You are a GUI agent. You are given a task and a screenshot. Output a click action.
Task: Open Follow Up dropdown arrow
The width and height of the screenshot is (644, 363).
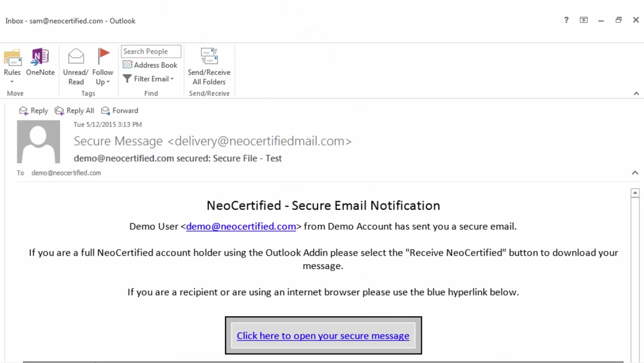[x=108, y=82]
